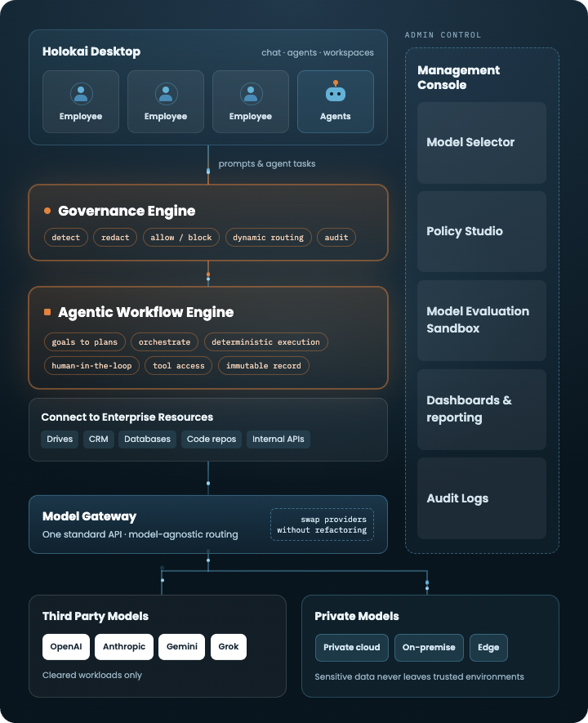
Task: Select the Anthropic model button
Action: [124, 647]
